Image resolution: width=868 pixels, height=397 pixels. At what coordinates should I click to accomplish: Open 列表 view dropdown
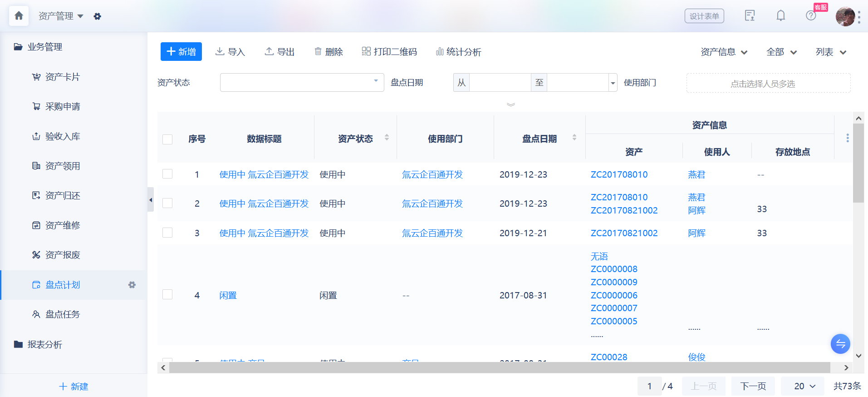(x=831, y=52)
